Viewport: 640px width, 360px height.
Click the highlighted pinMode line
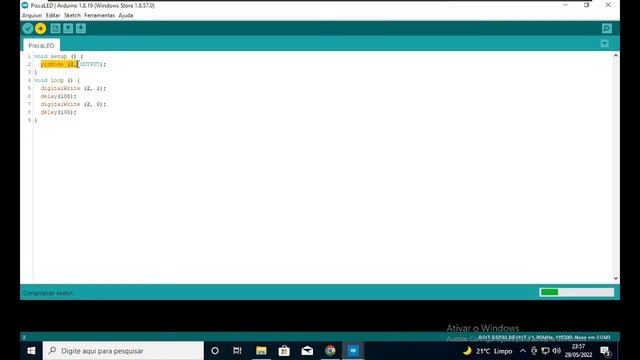[x=73, y=64]
